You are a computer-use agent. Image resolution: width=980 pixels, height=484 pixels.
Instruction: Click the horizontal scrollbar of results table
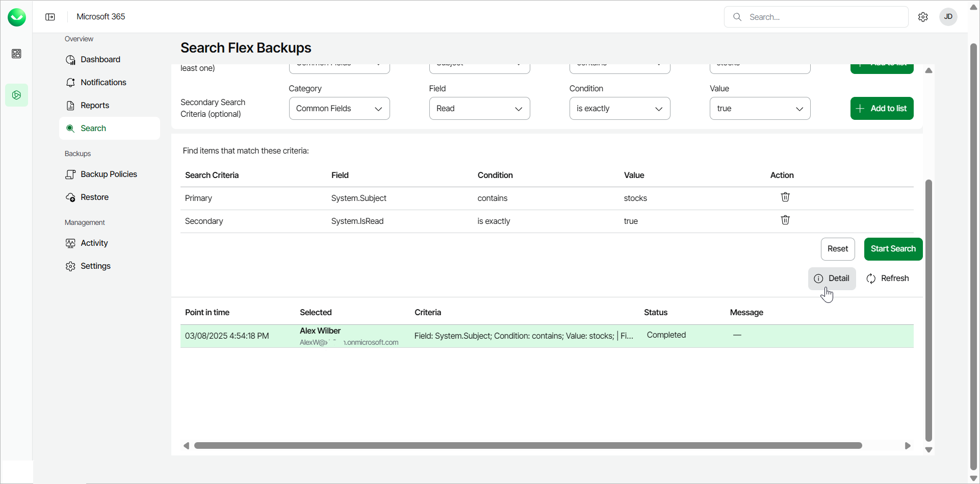(528, 446)
